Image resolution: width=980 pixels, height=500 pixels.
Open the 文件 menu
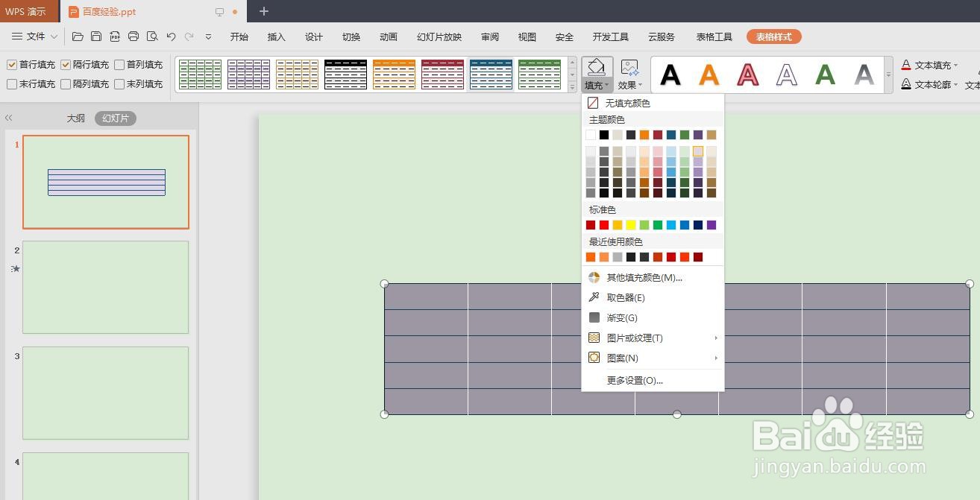pyautogui.click(x=34, y=37)
